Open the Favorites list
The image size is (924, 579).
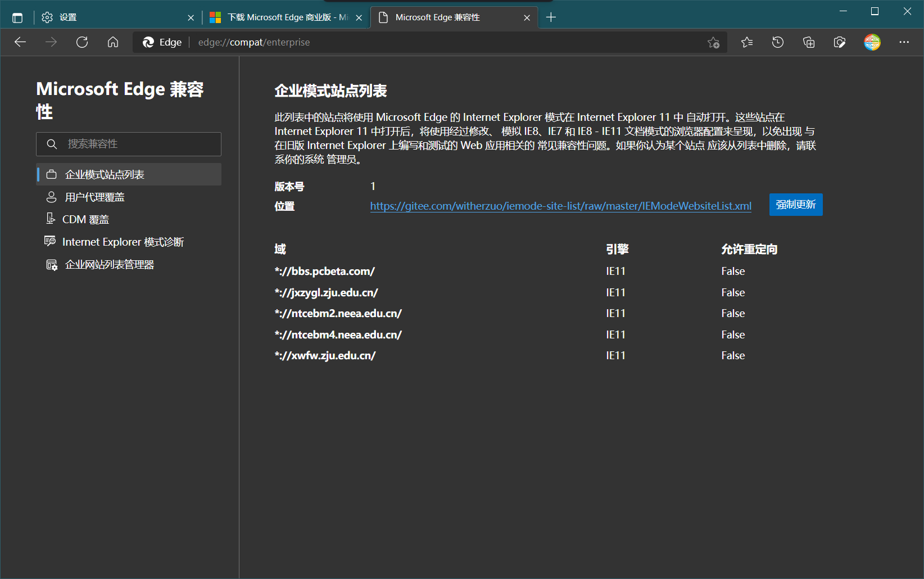(747, 42)
